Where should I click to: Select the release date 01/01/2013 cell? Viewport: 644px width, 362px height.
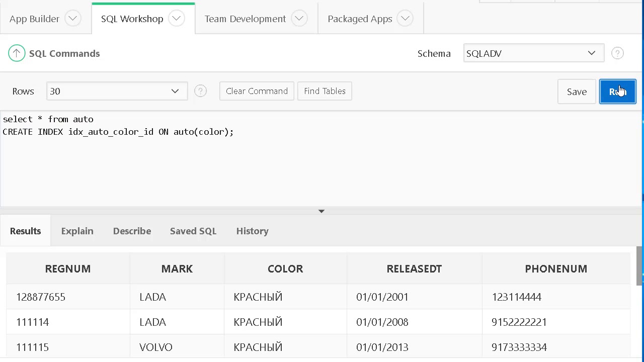point(414,347)
